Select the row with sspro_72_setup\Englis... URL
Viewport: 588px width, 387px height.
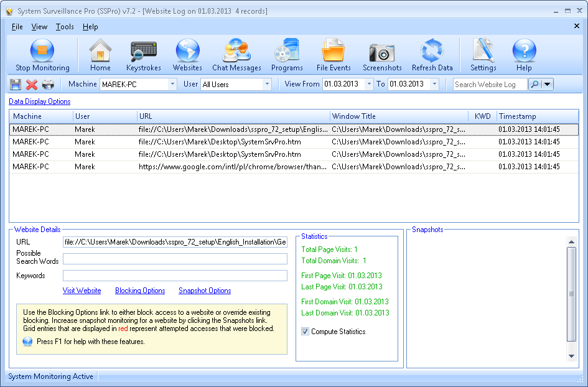[x=294, y=129]
